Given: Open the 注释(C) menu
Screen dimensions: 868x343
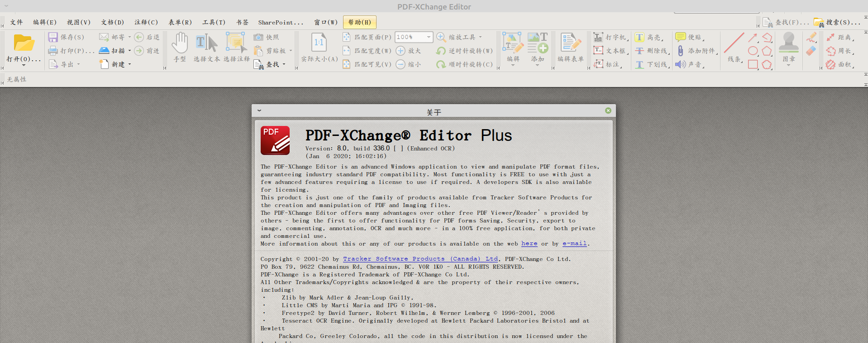Looking at the screenshot, I should [146, 22].
